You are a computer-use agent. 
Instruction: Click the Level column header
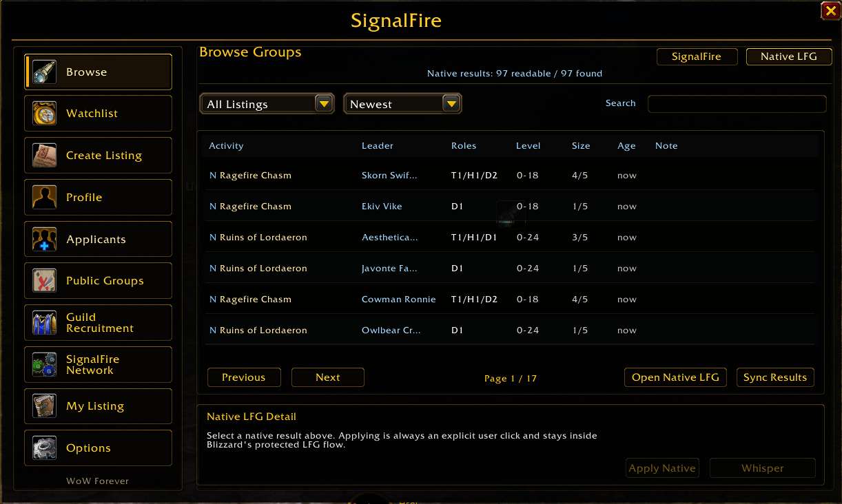click(x=528, y=146)
